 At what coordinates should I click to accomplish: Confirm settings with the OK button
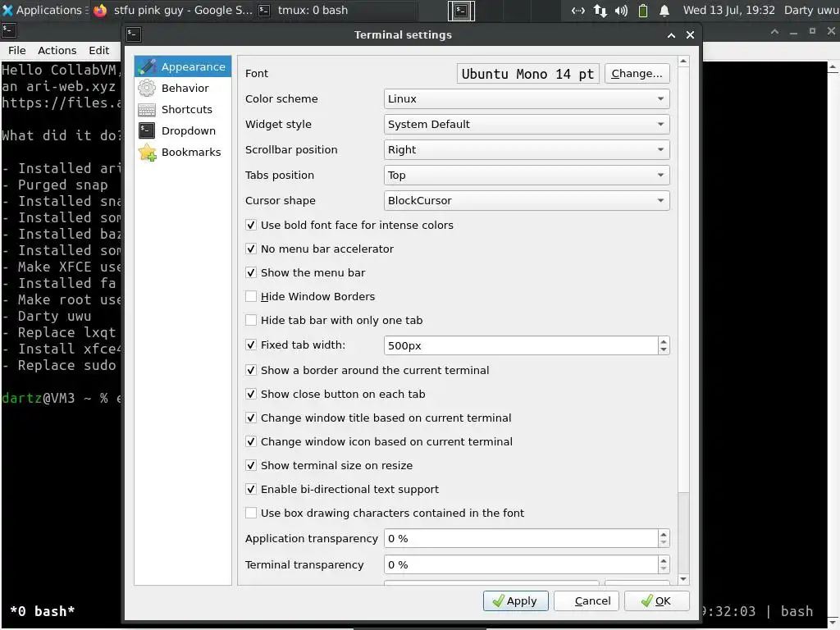(x=657, y=601)
